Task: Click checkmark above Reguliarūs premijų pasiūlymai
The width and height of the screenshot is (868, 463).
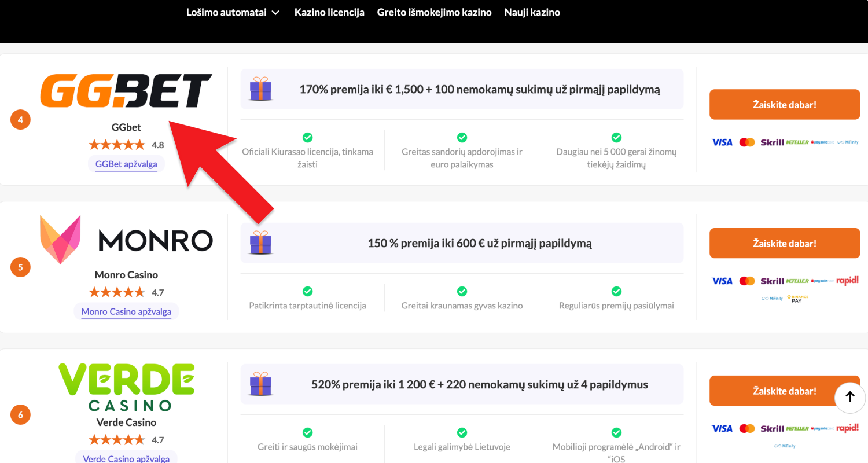Action: [x=616, y=291]
